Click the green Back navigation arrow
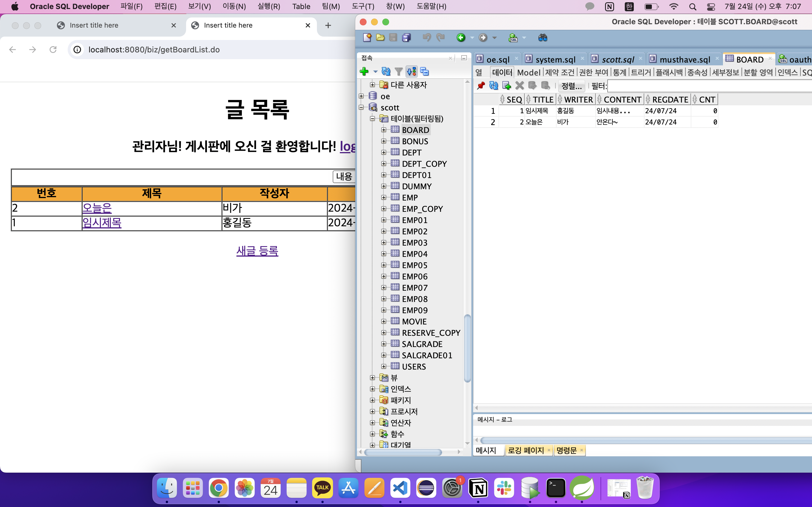Image resolution: width=812 pixels, height=507 pixels. click(461, 37)
